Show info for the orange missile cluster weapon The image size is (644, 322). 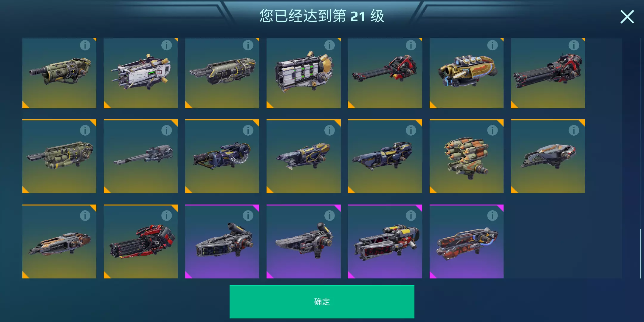[x=493, y=130]
